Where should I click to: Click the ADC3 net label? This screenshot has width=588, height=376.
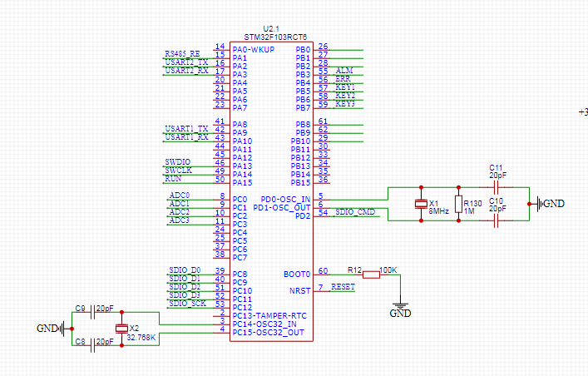pos(180,220)
